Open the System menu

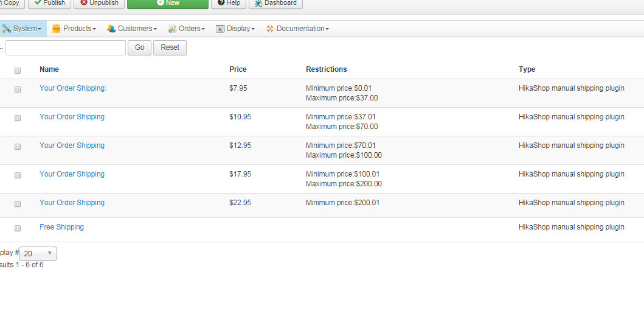pos(23,29)
